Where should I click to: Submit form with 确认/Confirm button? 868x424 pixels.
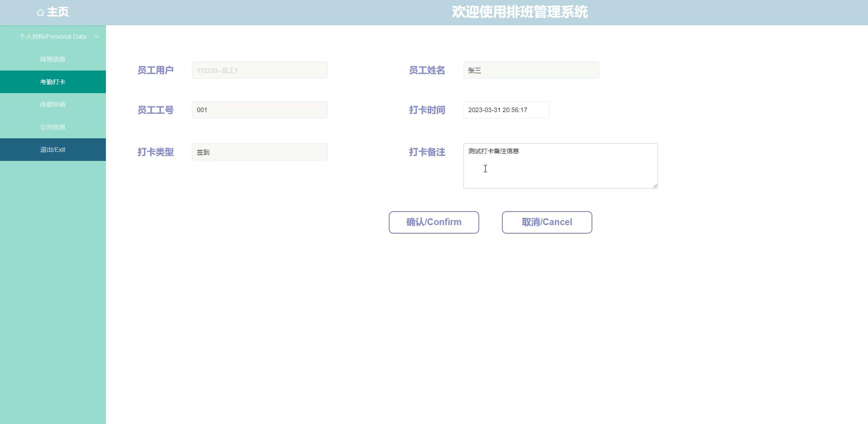pyautogui.click(x=434, y=222)
